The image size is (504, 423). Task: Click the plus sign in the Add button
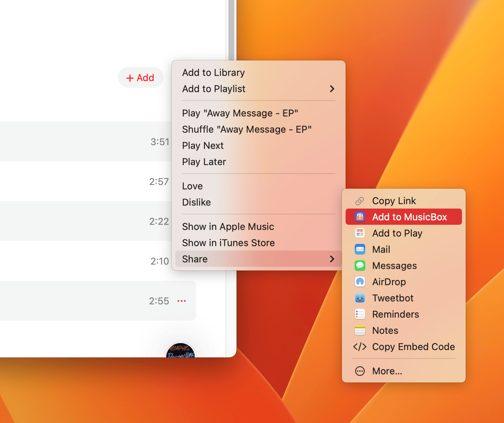coord(130,78)
